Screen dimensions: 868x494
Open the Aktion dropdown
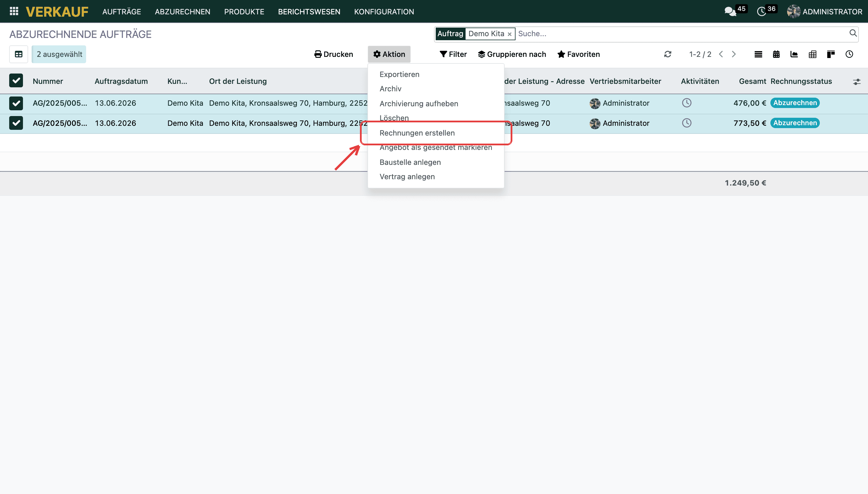tap(389, 54)
